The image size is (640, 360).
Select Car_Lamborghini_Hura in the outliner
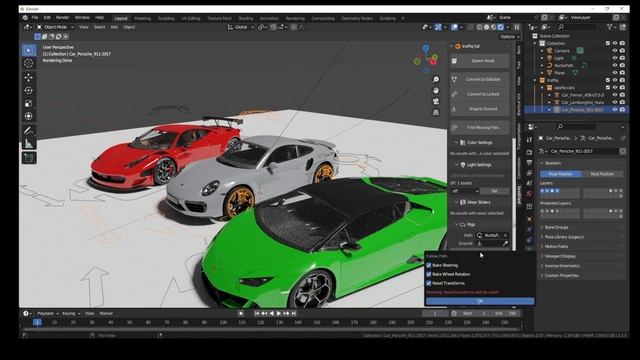(582, 102)
